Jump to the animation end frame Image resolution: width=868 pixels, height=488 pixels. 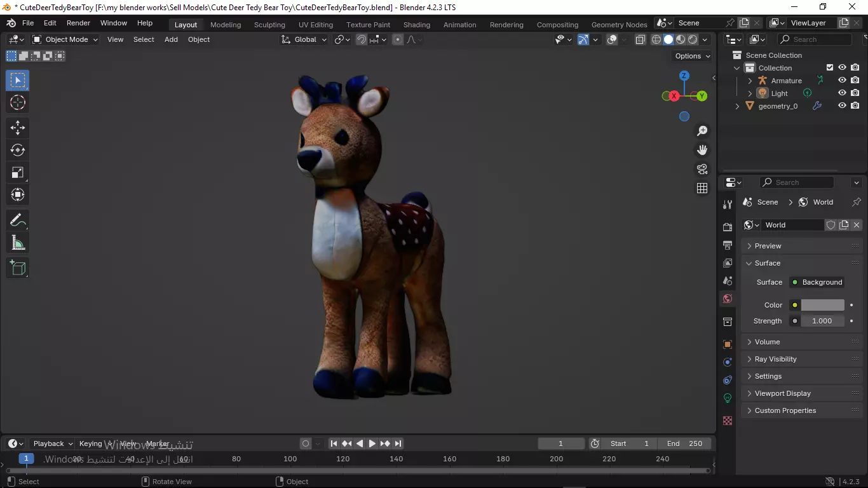tap(398, 444)
